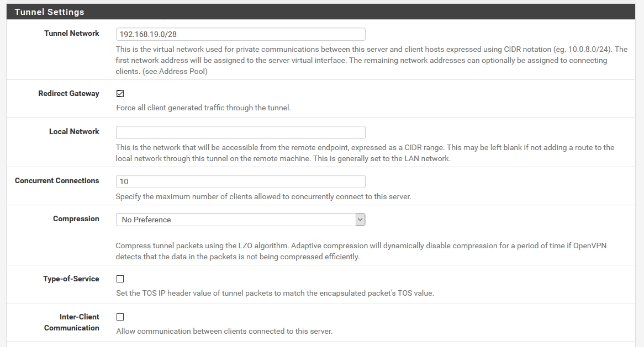Click the Concurrent Connections label

(57, 180)
